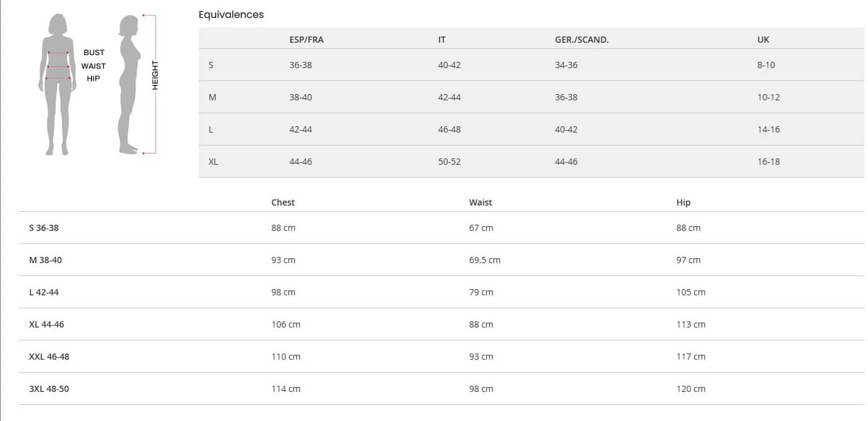This screenshot has width=868, height=421.
Task: Select the XL row label in Equivalences
Action: (213, 162)
